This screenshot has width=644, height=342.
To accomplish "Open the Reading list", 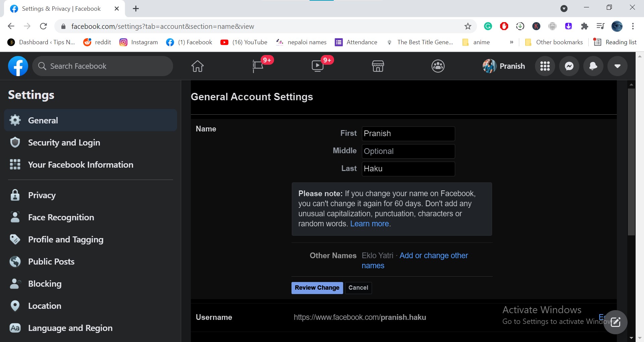I will pyautogui.click(x=615, y=42).
